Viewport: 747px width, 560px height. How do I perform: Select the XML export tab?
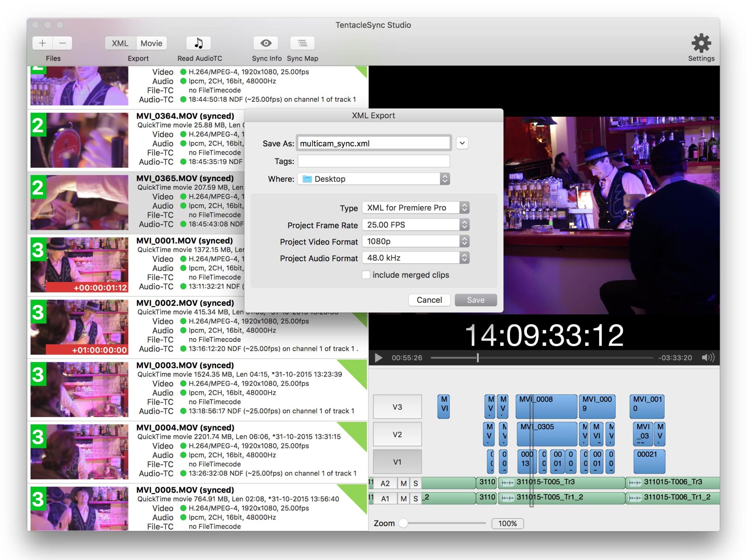point(120,43)
